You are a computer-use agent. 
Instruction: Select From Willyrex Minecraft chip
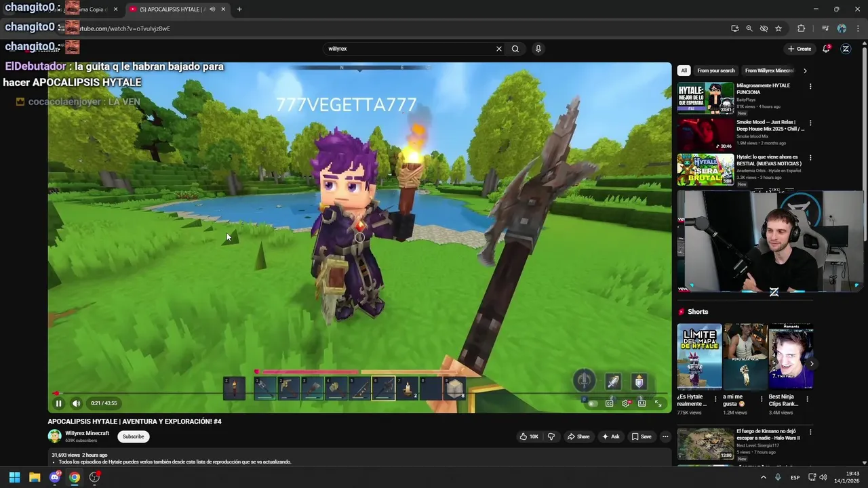(x=769, y=70)
